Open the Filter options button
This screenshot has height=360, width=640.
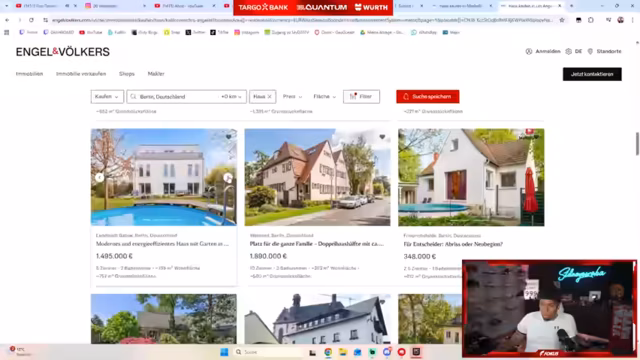click(361, 97)
